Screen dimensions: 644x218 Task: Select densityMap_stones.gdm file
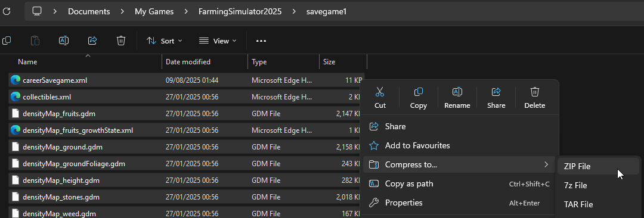(x=186, y=197)
